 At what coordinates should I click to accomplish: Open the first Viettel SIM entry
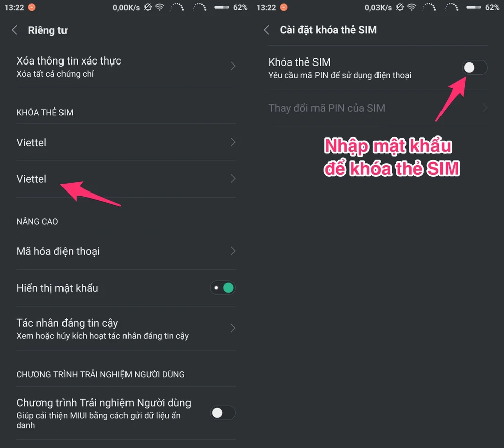pyautogui.click(x=31, y=143)
